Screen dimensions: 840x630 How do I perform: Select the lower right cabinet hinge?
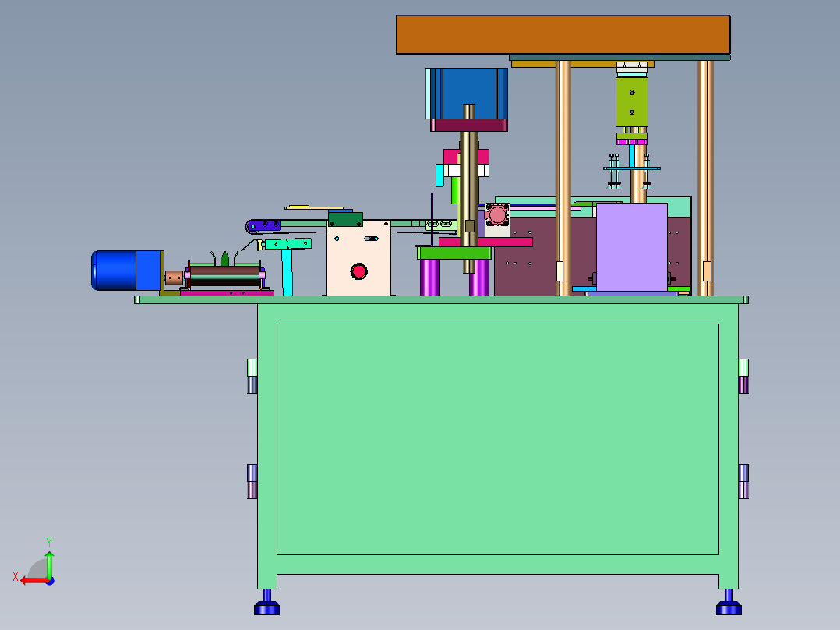(743, 482)
